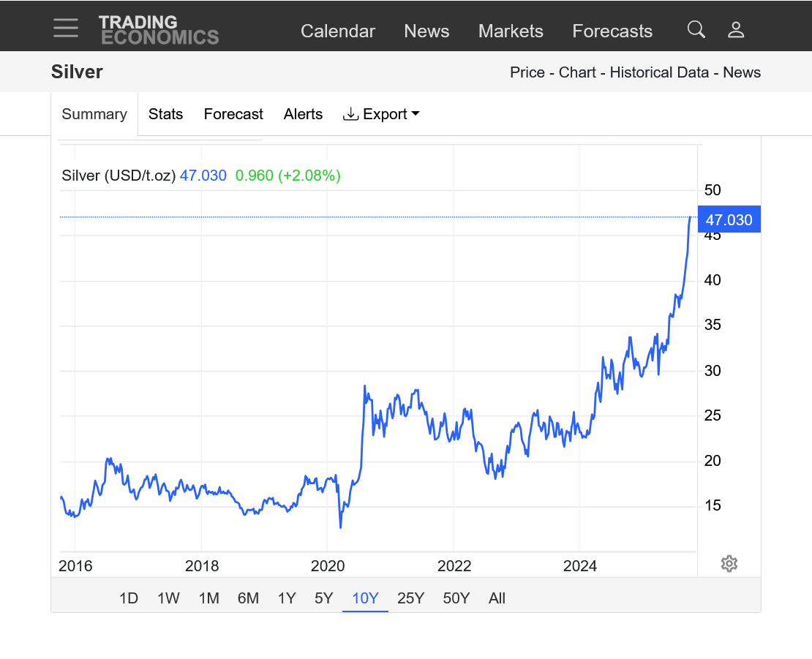Select the Alerts tab
This screenshot has width=812, height=659.
click(303, 114)
